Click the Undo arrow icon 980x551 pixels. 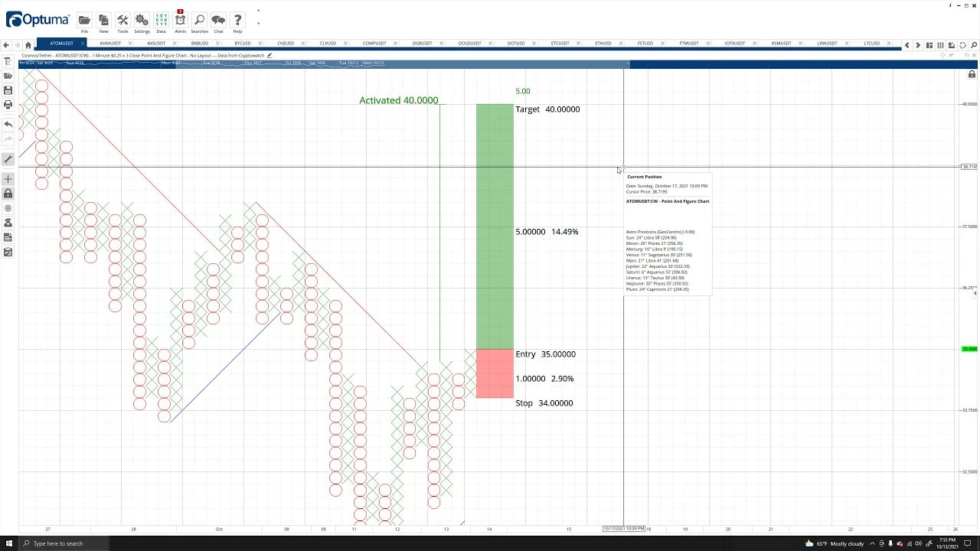pyautogui.click(x=8, y=124)
